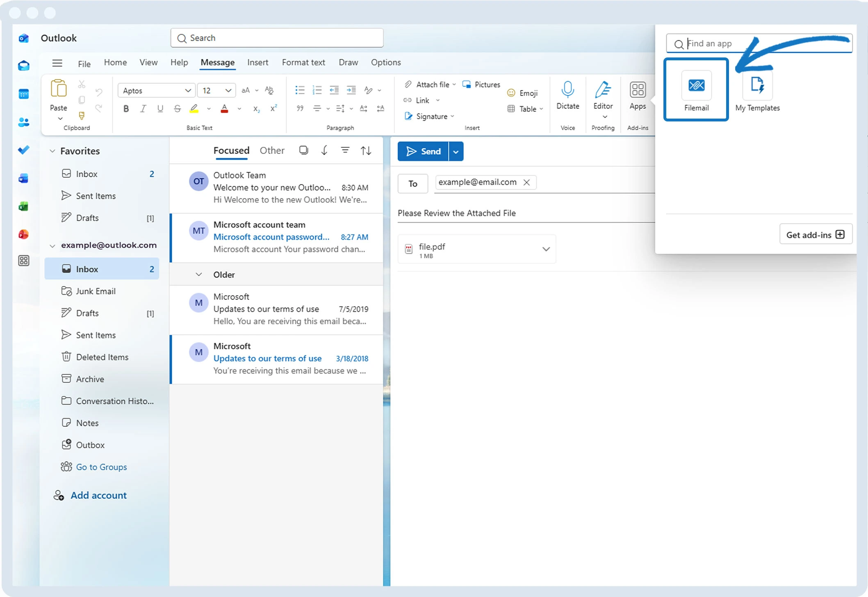Increase paragraph indent
Viewport: 868px width, 597px height.
point(351,90)
